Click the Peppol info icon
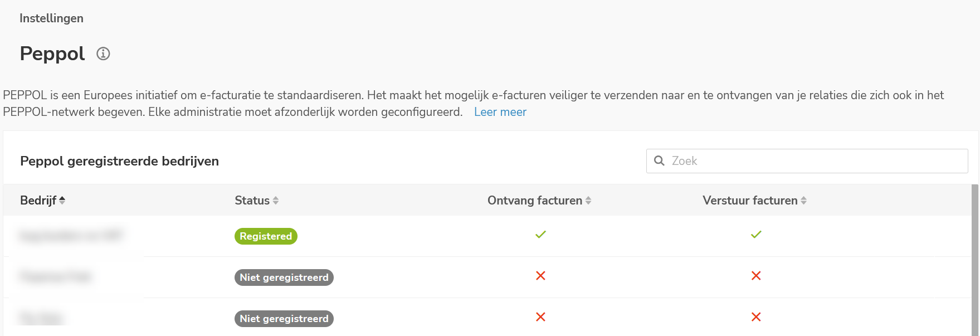Screen dimensions: 980x336 (x=103, y=54)
